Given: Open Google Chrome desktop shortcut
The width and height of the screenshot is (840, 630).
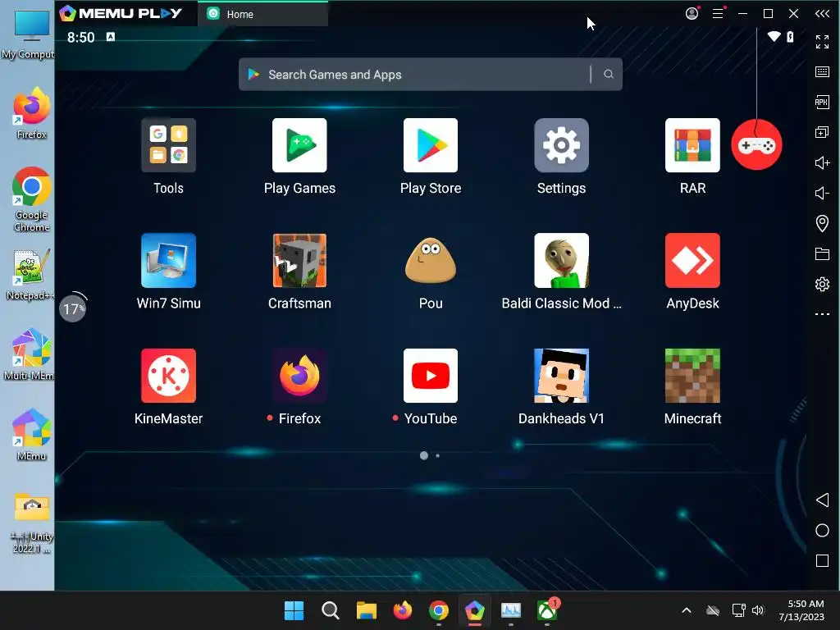Looking at the screenshot, I should (31, 200).
